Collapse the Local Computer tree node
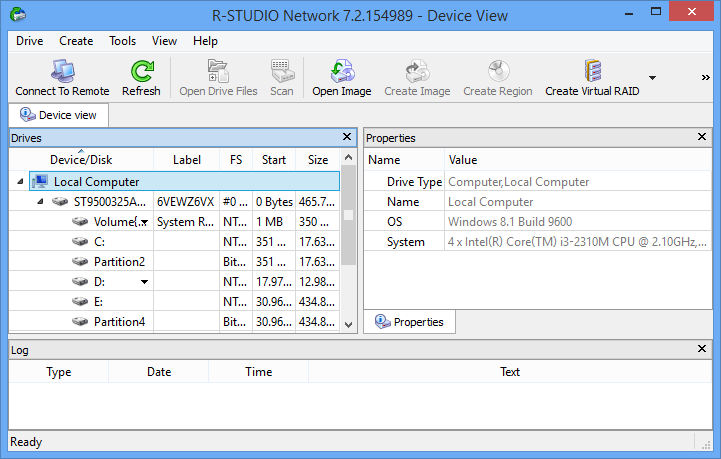The height and width of the screenshot is (459, 721). coord(20,182)
